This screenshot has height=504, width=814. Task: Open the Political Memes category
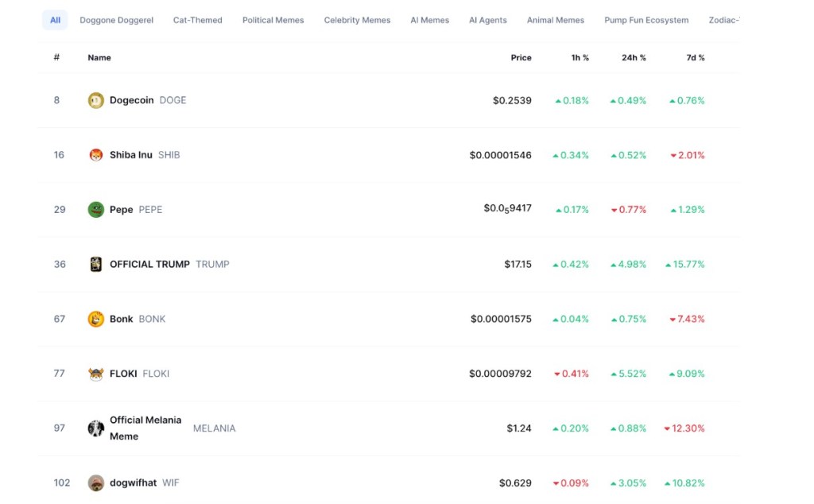[x=273, y=20]
